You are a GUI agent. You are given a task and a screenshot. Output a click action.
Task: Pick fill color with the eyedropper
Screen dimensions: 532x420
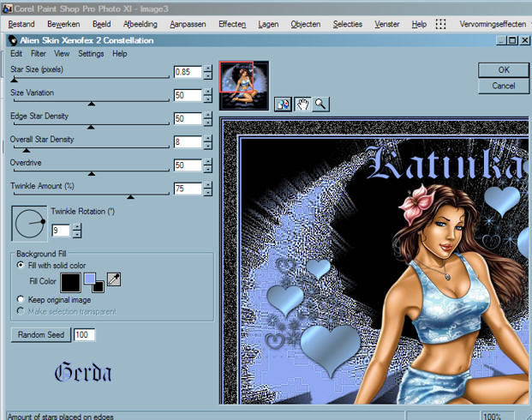[x=114, y=279]
